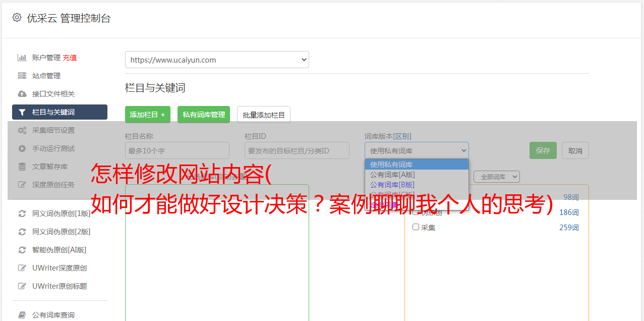This screenshot has width=644, height=321.
Task: Click the edit icon for UWriter原创标题
Action: 22,286
